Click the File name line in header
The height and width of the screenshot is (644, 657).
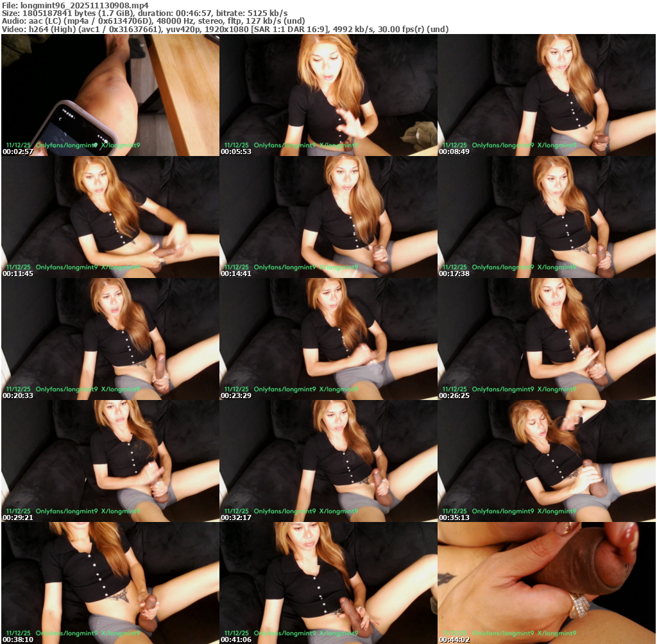click(75, 5)
